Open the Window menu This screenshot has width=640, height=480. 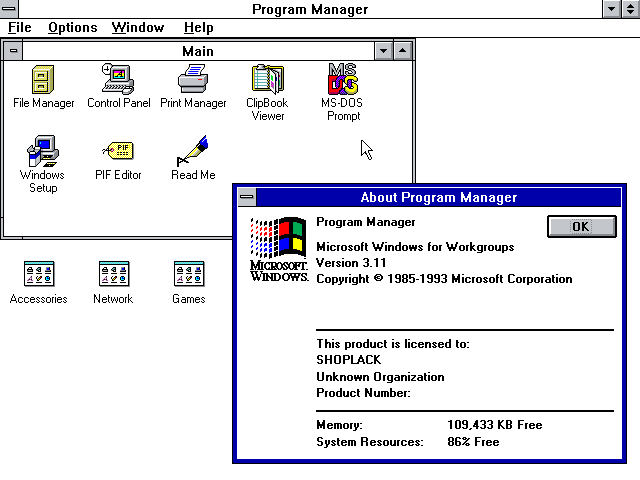[138, 28]
